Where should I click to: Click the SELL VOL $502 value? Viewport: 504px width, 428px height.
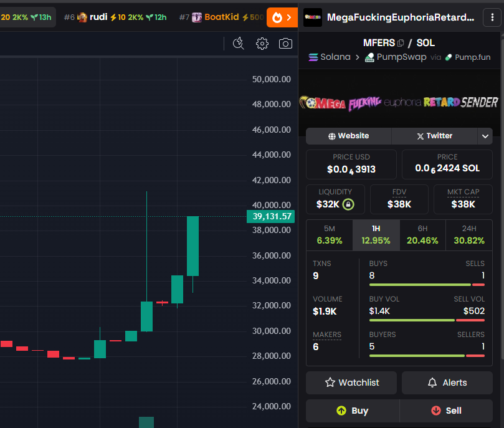coord(474,311)
